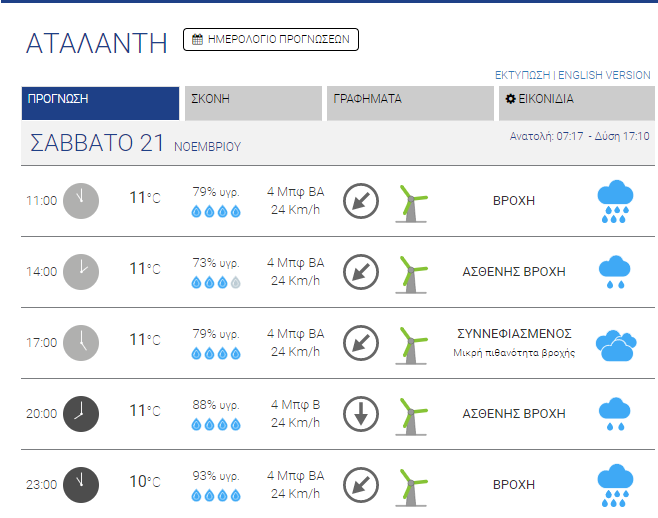Click the wind direction arrow at 17:00
This screenshot has height=518, width=658.
[x=361, y=343]
